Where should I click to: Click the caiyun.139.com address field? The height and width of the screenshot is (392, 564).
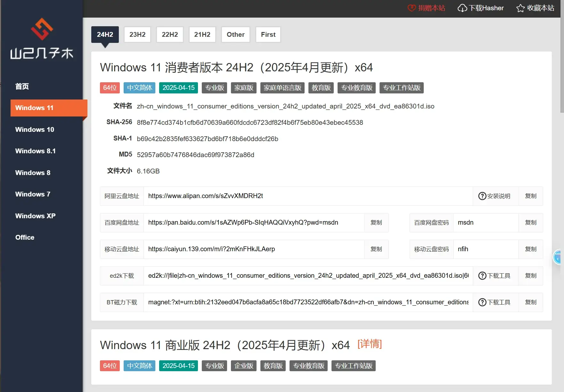pos(254,249)
